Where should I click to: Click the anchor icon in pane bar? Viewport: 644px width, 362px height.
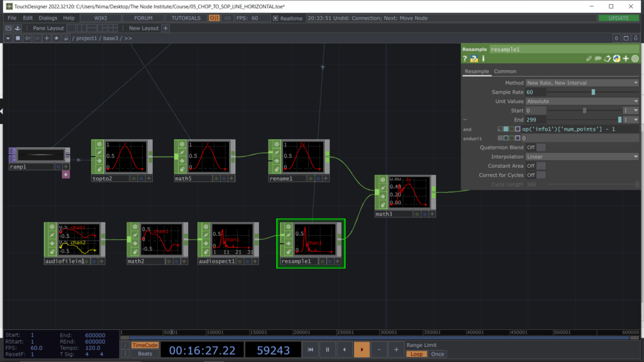[18, 28]
